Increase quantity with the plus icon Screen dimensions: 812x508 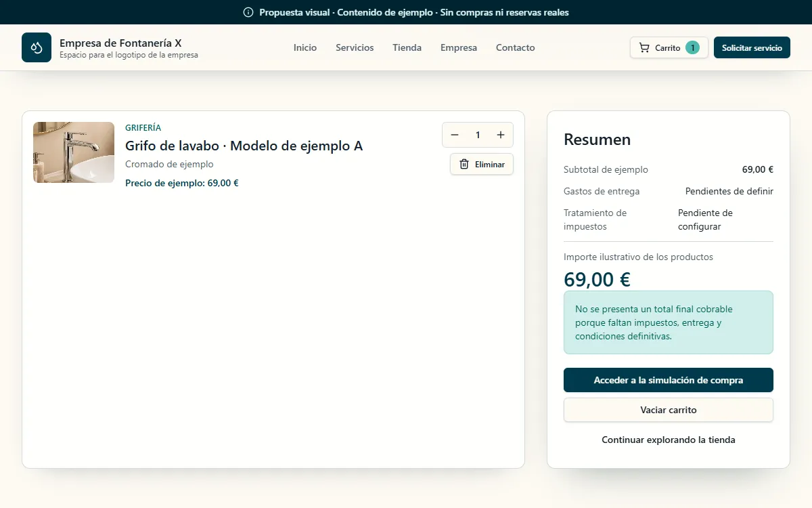point(501,135)
